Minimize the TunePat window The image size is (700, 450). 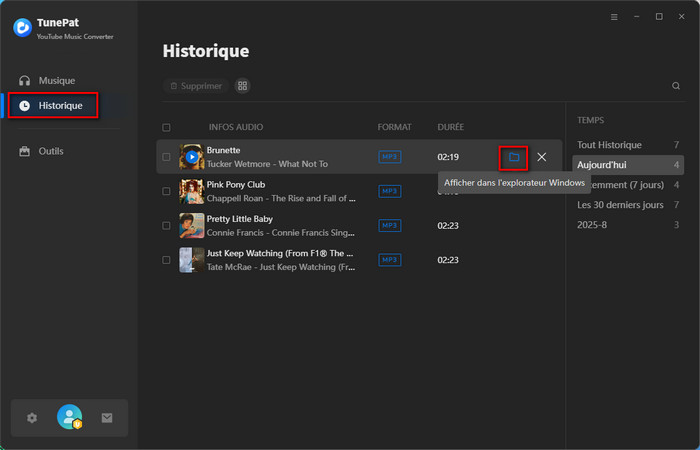(637, 17)
